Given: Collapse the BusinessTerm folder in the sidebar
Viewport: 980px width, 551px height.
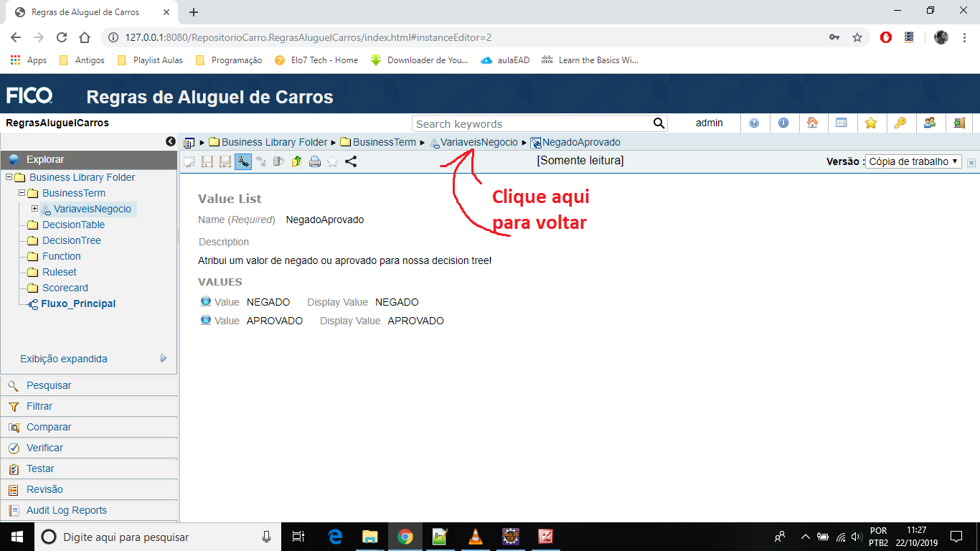Looking at the screenshot, I should pos(22,192).
